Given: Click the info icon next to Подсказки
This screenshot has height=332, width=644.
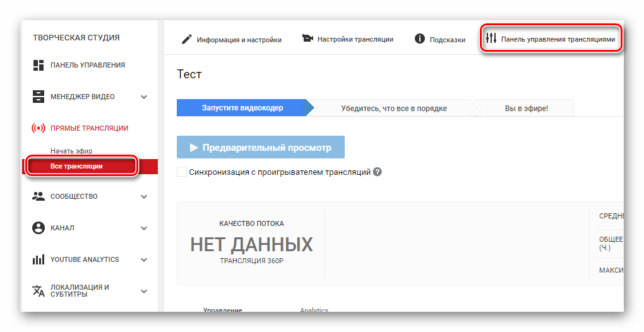Looking at the screenshot, I should click(x=419, y=39).
